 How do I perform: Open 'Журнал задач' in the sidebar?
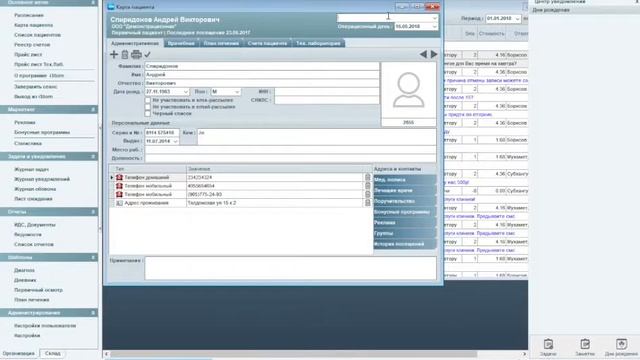31,169
